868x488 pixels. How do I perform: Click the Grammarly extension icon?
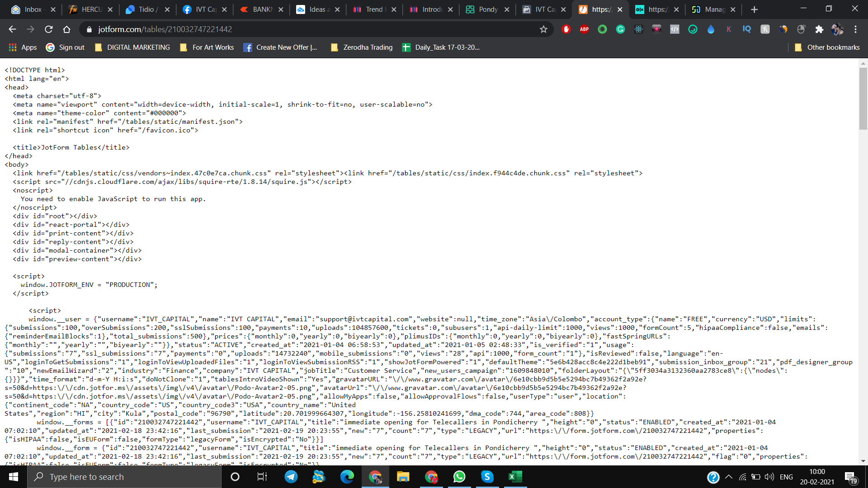click(620, 29)
